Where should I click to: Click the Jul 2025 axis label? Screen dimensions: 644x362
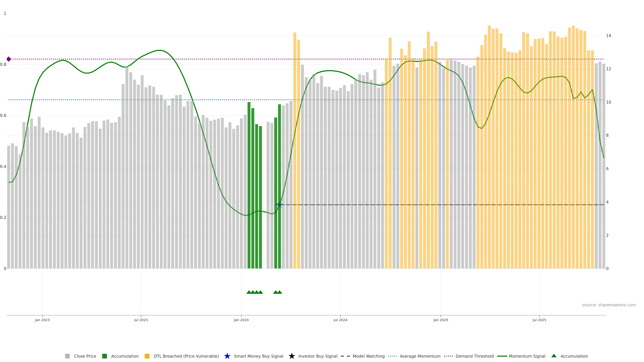point(539,320)
